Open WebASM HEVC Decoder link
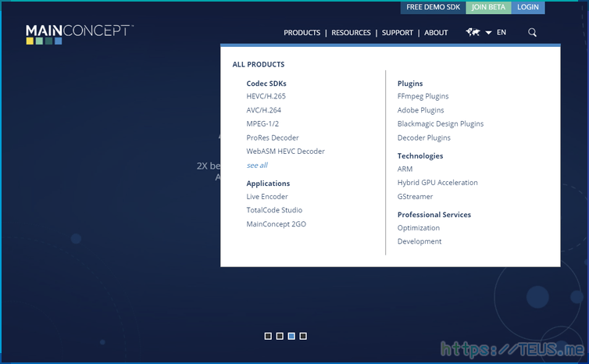The width and height of the screenshot is (589, 364). coord(285,151)
